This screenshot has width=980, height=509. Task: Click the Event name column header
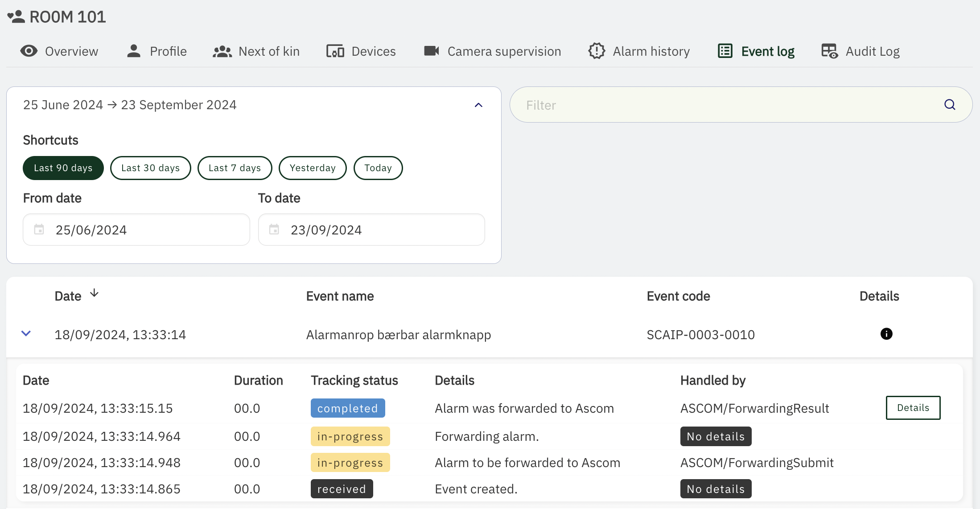coord(340,296)
